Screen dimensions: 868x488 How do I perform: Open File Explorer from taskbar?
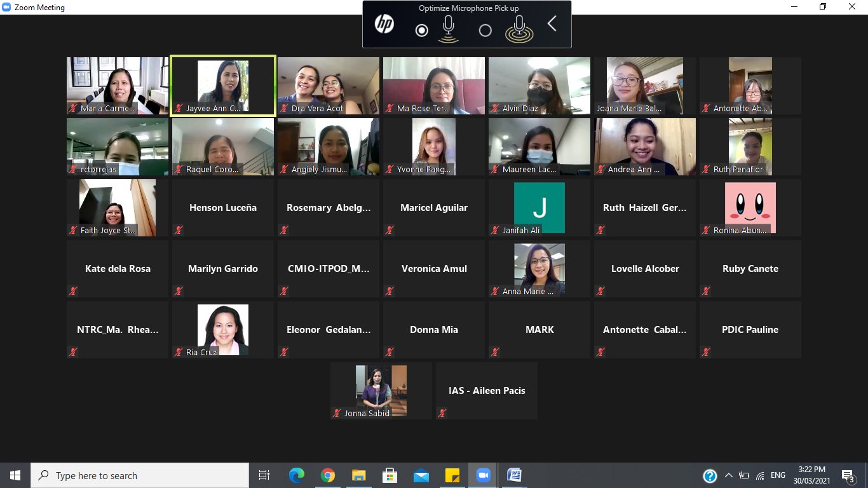point(358,475)
